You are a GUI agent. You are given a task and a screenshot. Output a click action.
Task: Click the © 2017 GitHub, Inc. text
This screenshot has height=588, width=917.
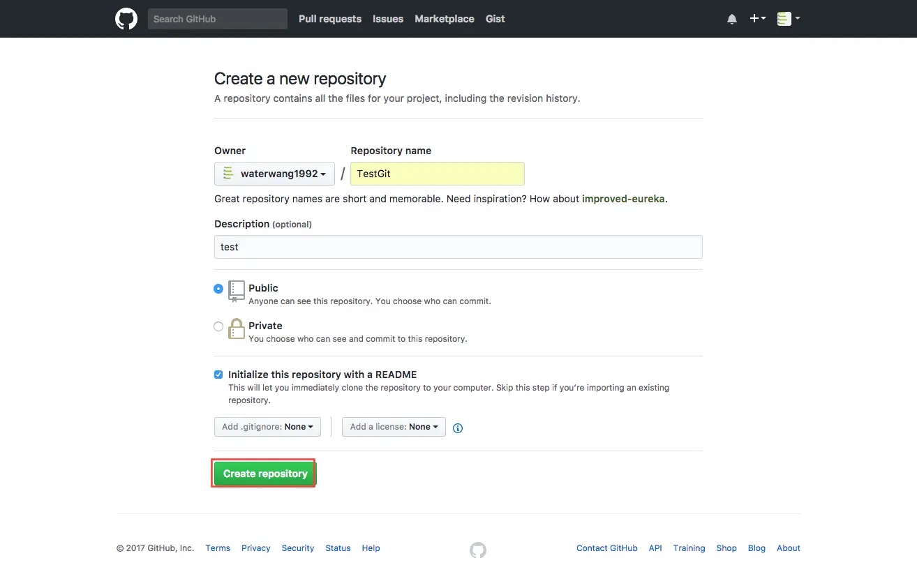(156, 548)
